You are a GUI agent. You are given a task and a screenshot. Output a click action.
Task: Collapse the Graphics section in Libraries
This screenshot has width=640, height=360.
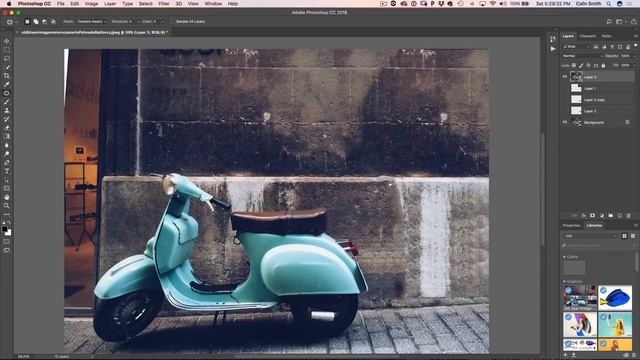(564, 282)
